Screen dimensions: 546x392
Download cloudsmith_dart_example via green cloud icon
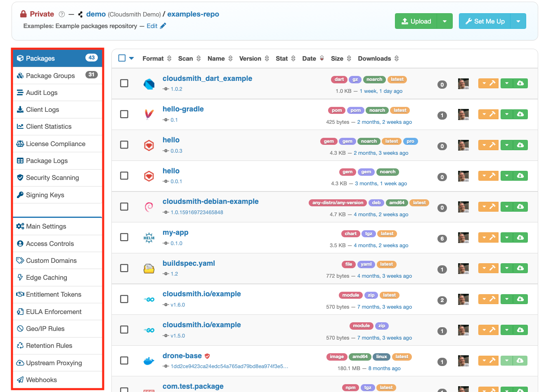click(520, 83)
